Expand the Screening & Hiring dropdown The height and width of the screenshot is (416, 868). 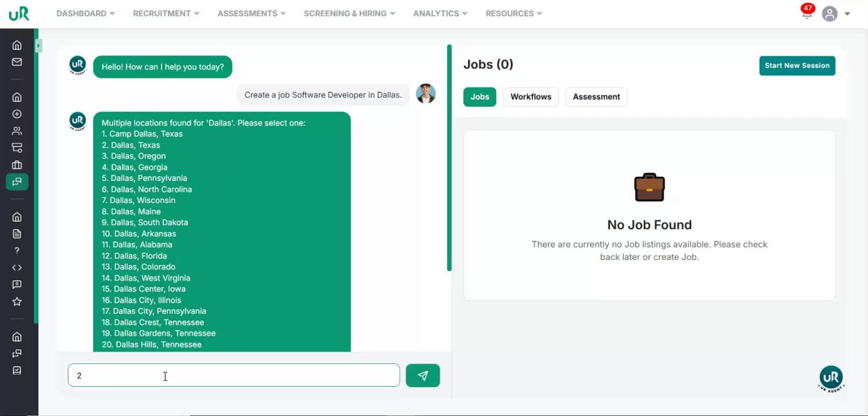pyautogui.click(x=349, y=13)
